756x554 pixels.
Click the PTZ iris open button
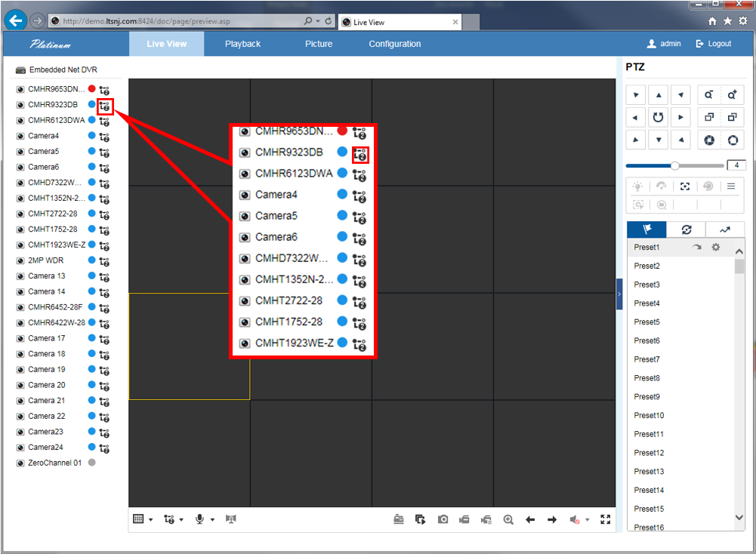tap(732, 140)
